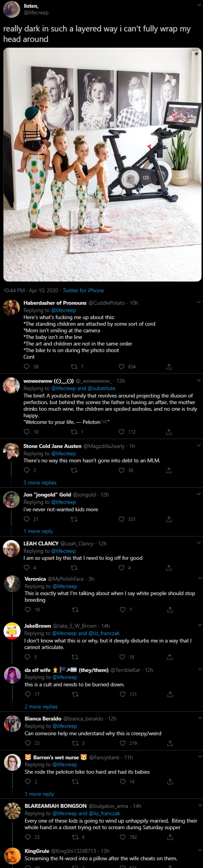The image size is (203, 868).
Task: Expand 2 more replies under da elf wife
Action: pyautogui.click(x=41, y=707)
